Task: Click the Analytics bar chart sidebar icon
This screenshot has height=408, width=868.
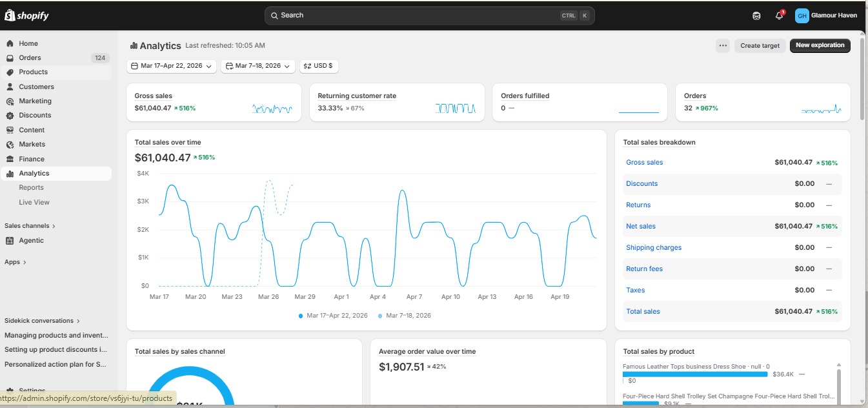Action: tap(10, 174)
